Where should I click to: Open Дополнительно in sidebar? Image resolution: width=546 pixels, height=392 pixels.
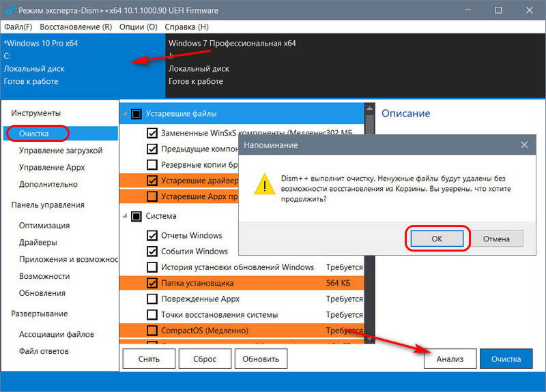pos(48,184)
